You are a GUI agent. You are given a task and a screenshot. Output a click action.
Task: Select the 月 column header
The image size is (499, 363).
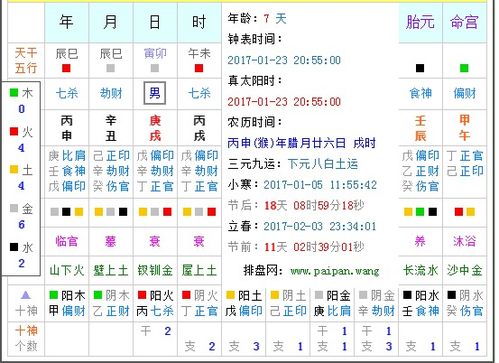pyautogui.click(x=111, y=22)
